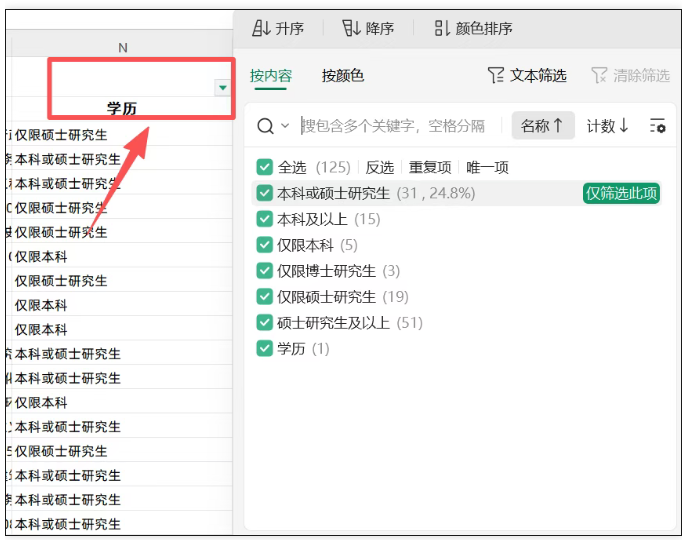Open the 文本筛选 text filter funnel
687x540 pixels.
(x=495, y=75)
